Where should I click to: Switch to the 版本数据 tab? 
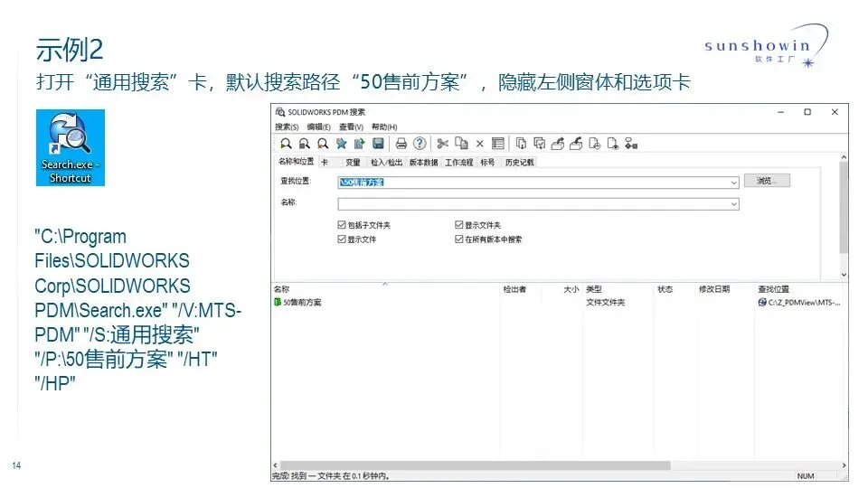coord(423,162)
